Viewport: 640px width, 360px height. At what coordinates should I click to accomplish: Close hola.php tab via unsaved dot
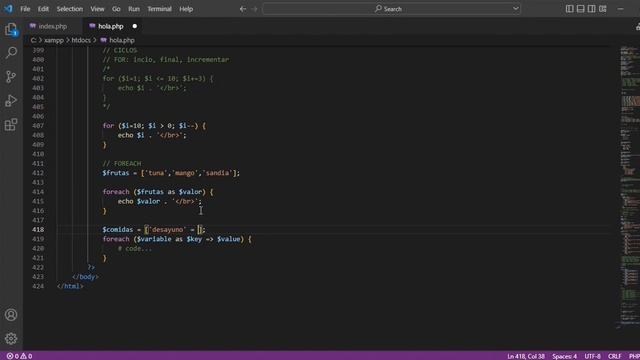point(134,26)
